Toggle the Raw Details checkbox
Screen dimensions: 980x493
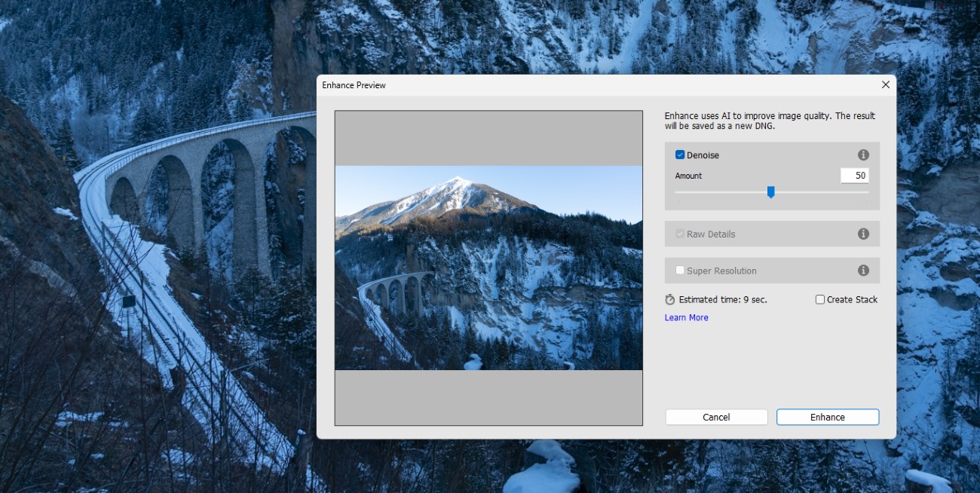tap(680, 234)
